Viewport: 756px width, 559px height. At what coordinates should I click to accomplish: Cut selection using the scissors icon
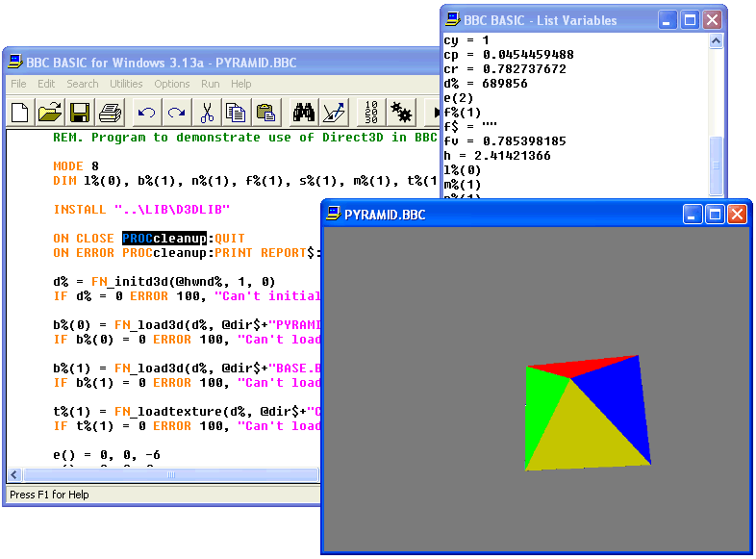[x=206, y=113]
